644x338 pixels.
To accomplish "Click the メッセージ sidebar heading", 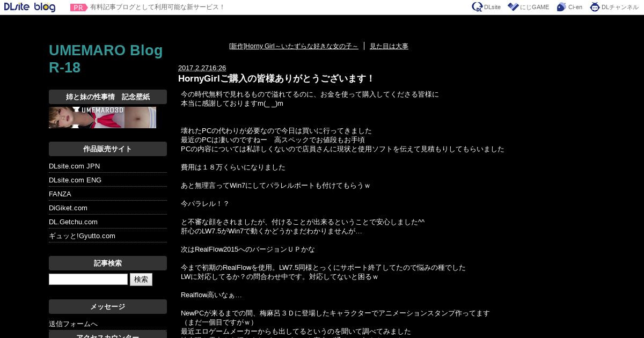I will (x=108, y=307).
